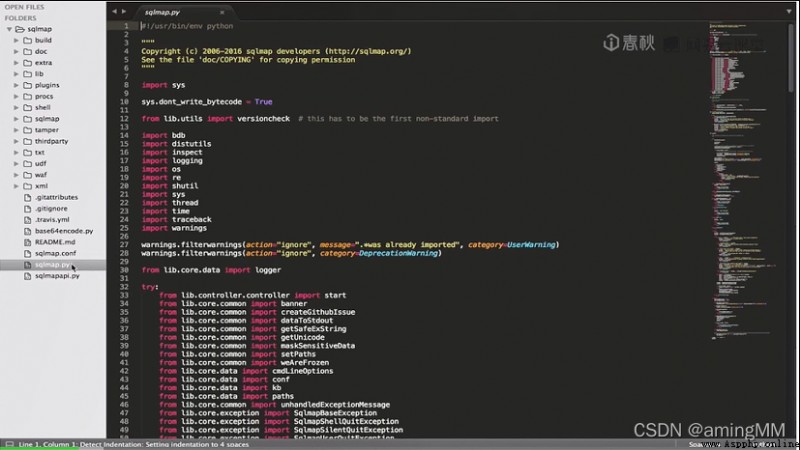Expand the plugins folder arrow
Screen dimensions: 800x450
16,85
